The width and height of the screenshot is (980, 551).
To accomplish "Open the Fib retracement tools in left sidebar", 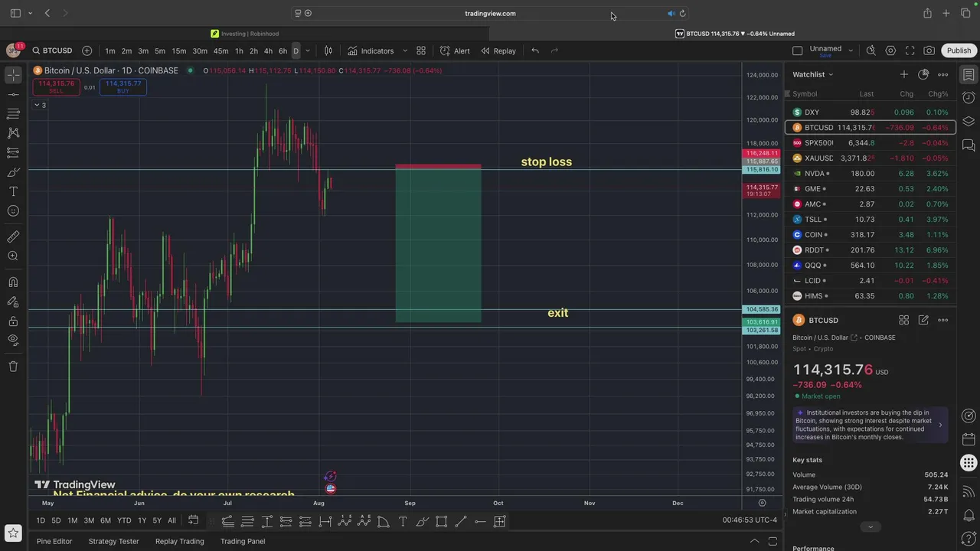I will pyautogui.click(x=13, y=114).
